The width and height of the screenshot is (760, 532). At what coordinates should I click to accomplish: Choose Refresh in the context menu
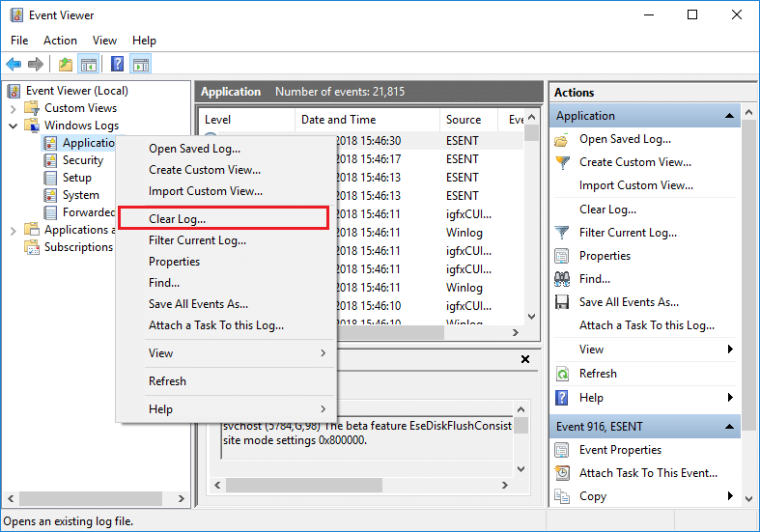tap(227, 381)
